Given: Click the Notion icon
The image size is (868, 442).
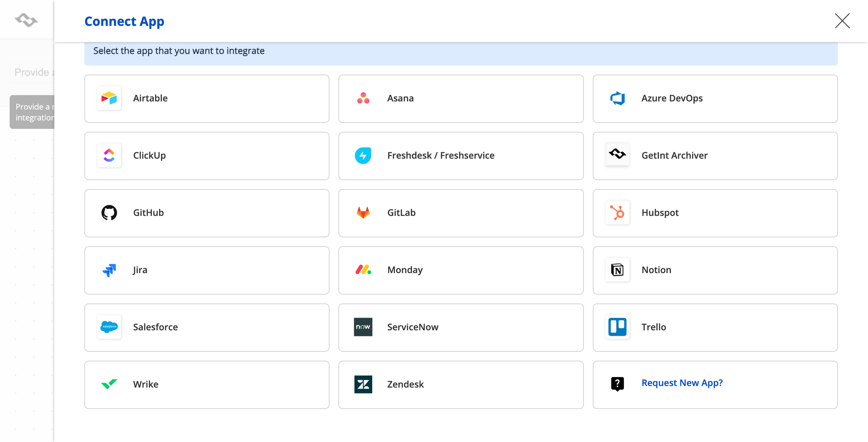Looking at the screenshot, I should [617, 270].
